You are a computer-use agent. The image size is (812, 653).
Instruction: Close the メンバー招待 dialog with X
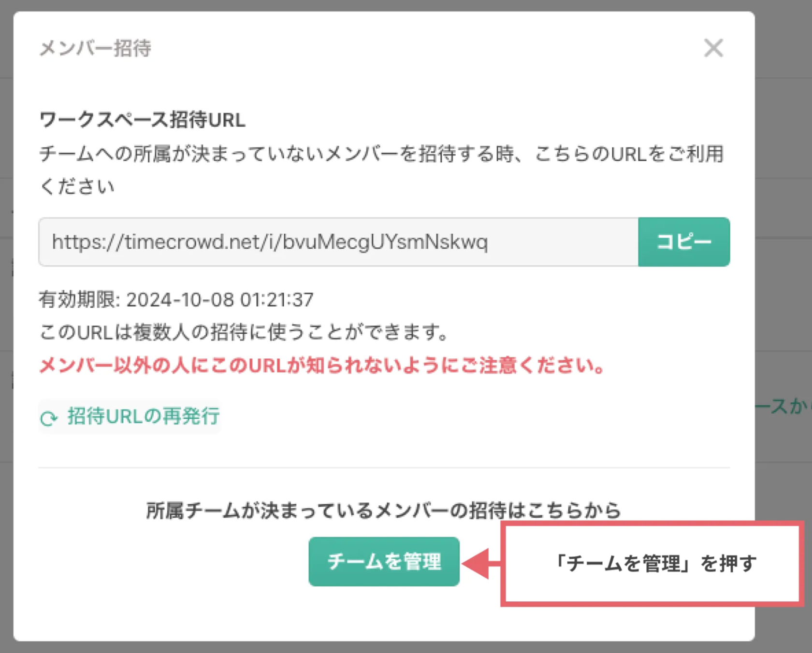[x=713, y=48]
